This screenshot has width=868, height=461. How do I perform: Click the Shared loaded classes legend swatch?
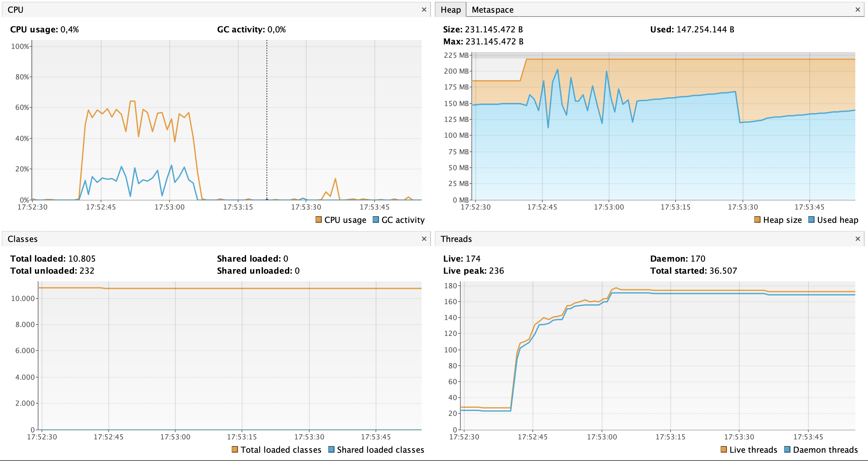(331, 449)
